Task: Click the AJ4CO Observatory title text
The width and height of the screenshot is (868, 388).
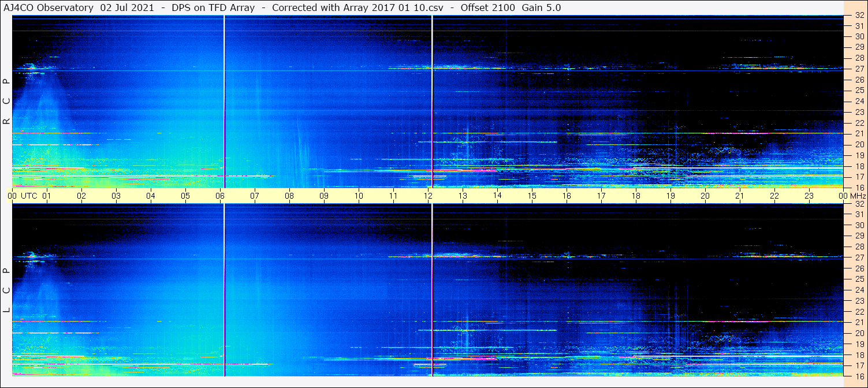Action: 49,8
